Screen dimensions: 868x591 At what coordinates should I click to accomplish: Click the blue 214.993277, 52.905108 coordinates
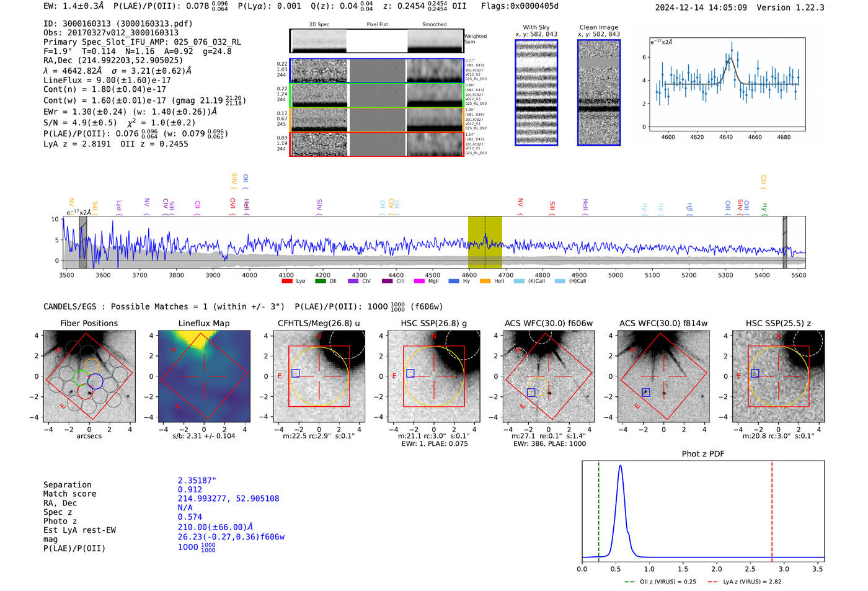[x=228, y=499]
